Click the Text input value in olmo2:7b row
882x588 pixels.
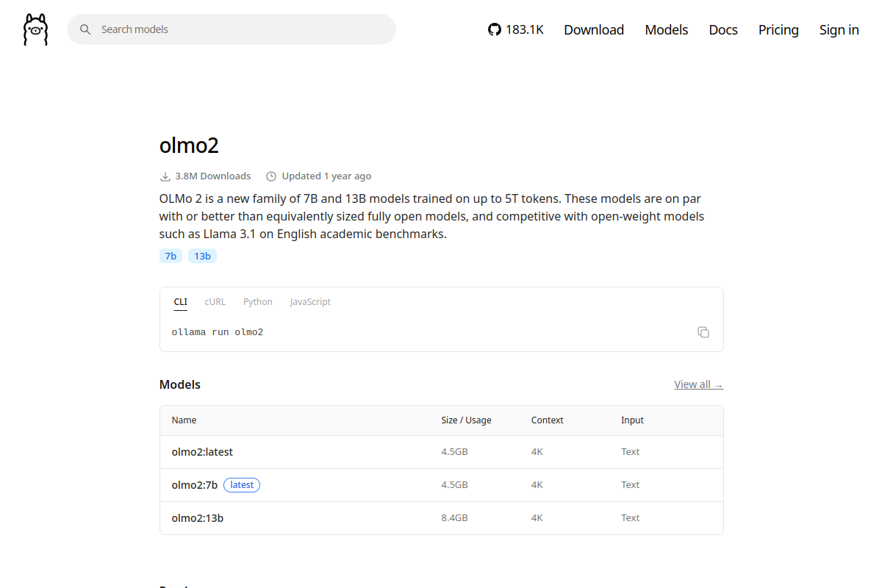[630, 485]
